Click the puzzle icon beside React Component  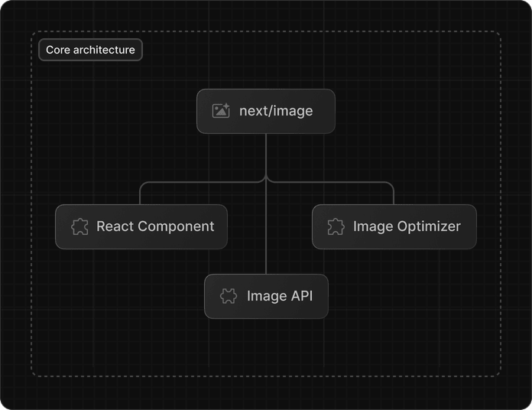coord(79,226)
